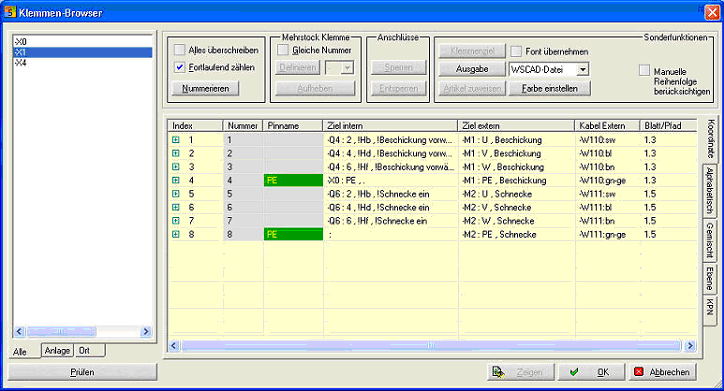The width and height of the screenshot is (724, 391).
Task: Sort by the Index column header
Action: (196, 126)
